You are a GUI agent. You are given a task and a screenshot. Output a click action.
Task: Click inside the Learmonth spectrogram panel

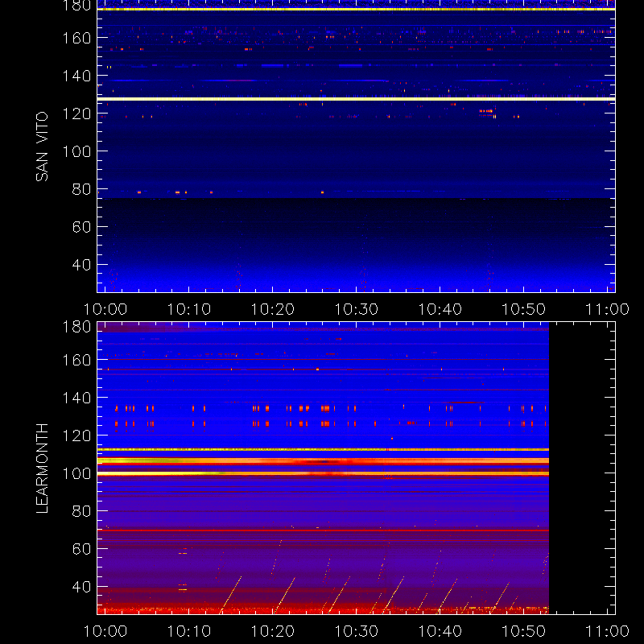(356, 469)
